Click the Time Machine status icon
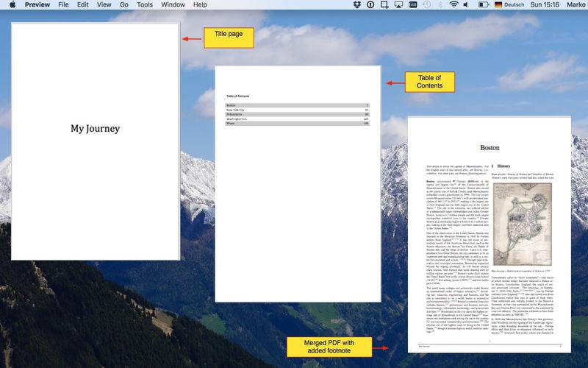The height and width of the screenshot is (368, 588). click(427, 4)
